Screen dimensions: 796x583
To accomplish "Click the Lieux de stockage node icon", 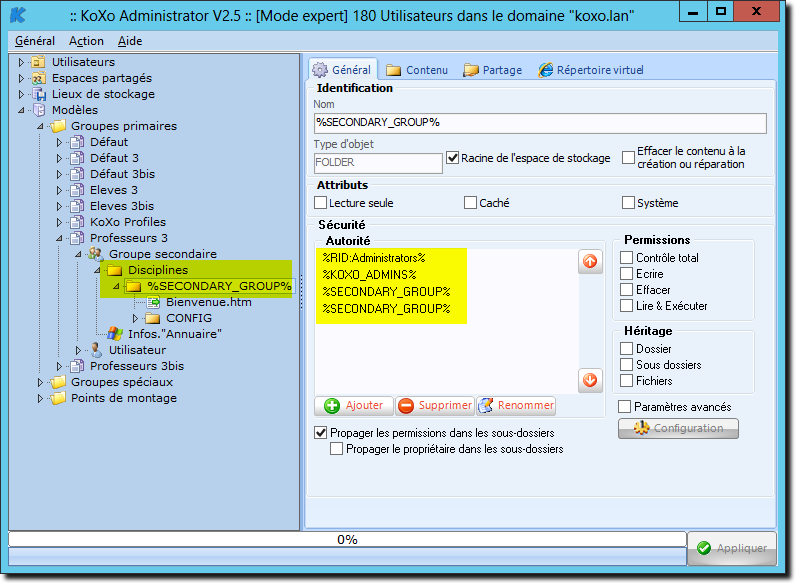I will (x=39, y=94).
